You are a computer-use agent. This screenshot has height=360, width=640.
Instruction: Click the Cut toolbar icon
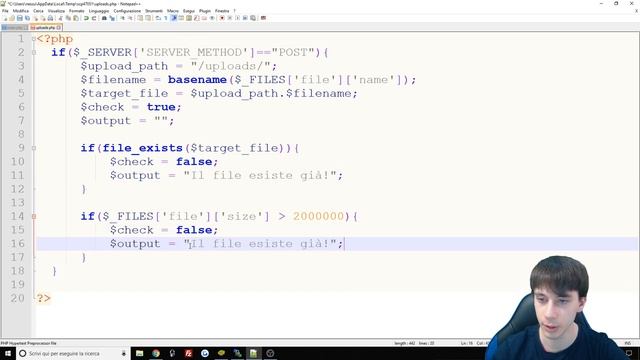61,18
